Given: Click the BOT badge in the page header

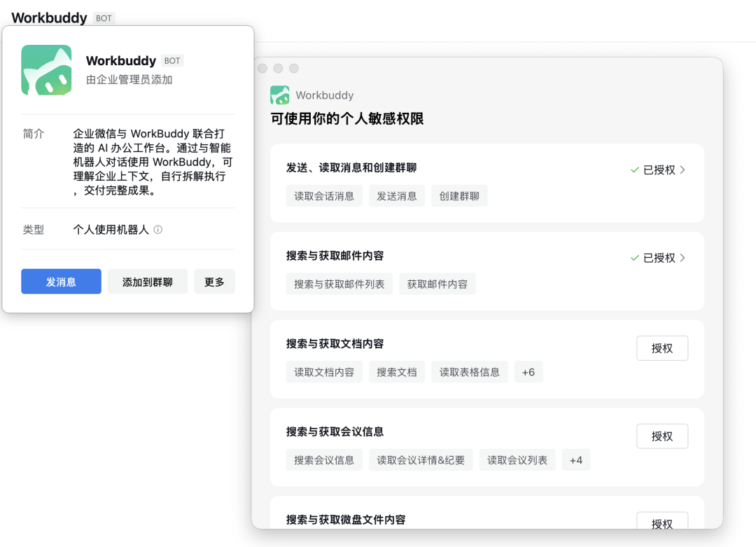Looking at the screenshot, I should 104,18.
